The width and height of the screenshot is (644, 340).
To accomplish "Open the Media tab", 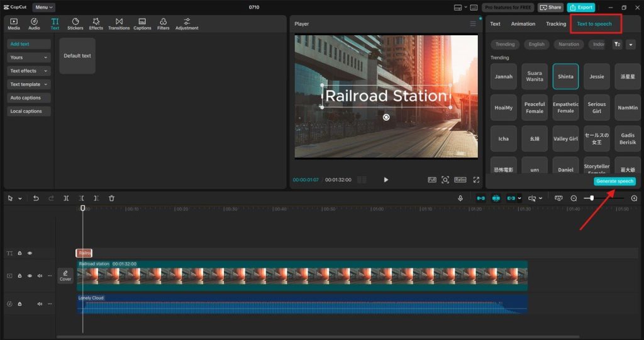I will (x=14, y=24).
